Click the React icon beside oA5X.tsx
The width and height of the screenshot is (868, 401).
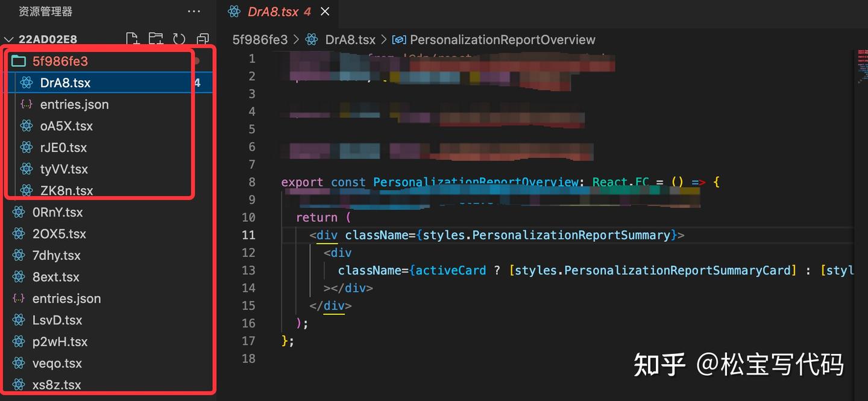25,125
